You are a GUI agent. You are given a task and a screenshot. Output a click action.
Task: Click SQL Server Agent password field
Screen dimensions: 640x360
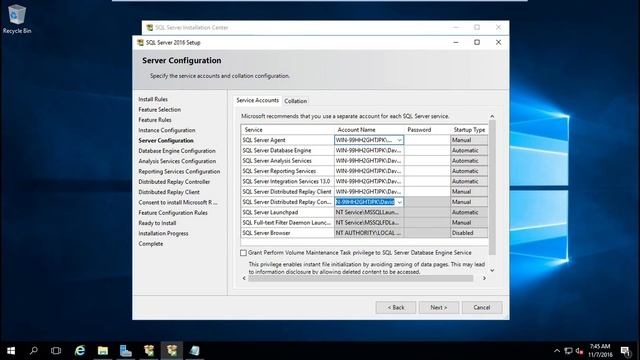pyautogui.click(x=427, y=140)
